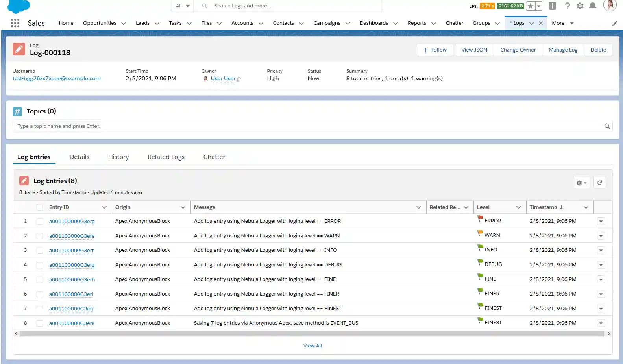The image size is (623, 364).
Task: Open the Details tab
Action: tap(79, 157)
